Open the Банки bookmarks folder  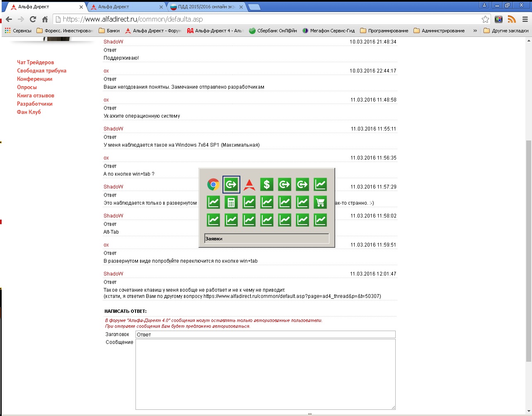109,31
